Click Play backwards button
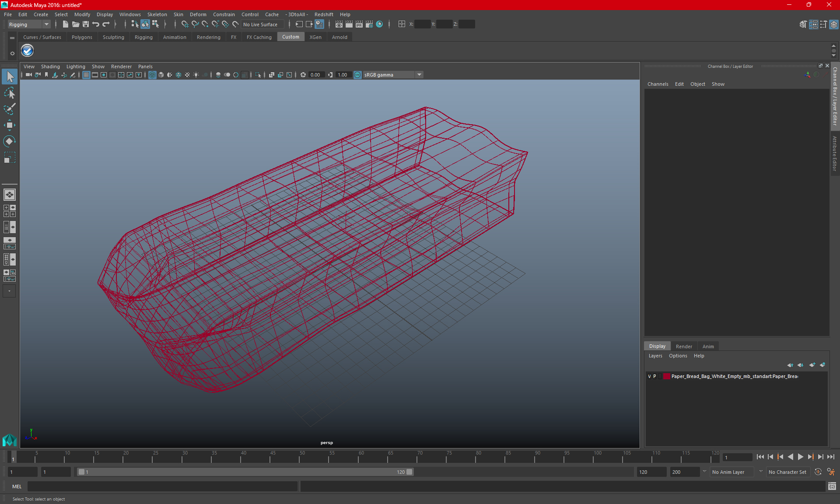The image size is (840, 504). tap(790, 457)
